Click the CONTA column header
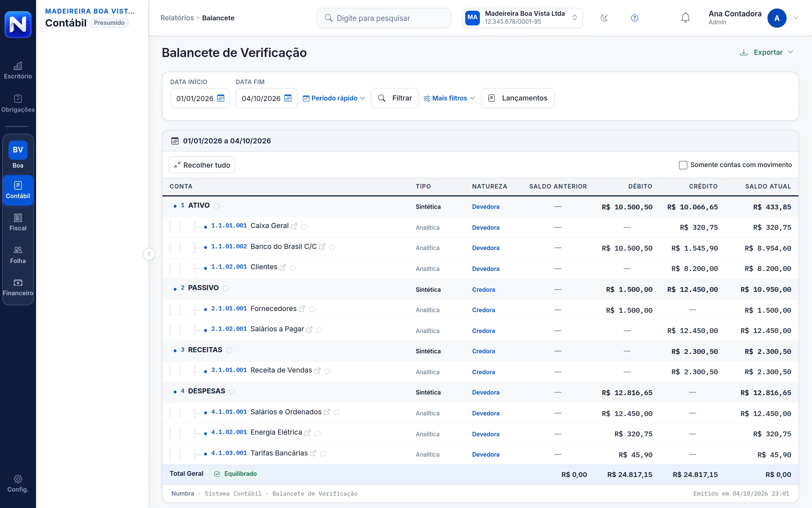Screen dimensions: 812x508 [x=181, y=187]
